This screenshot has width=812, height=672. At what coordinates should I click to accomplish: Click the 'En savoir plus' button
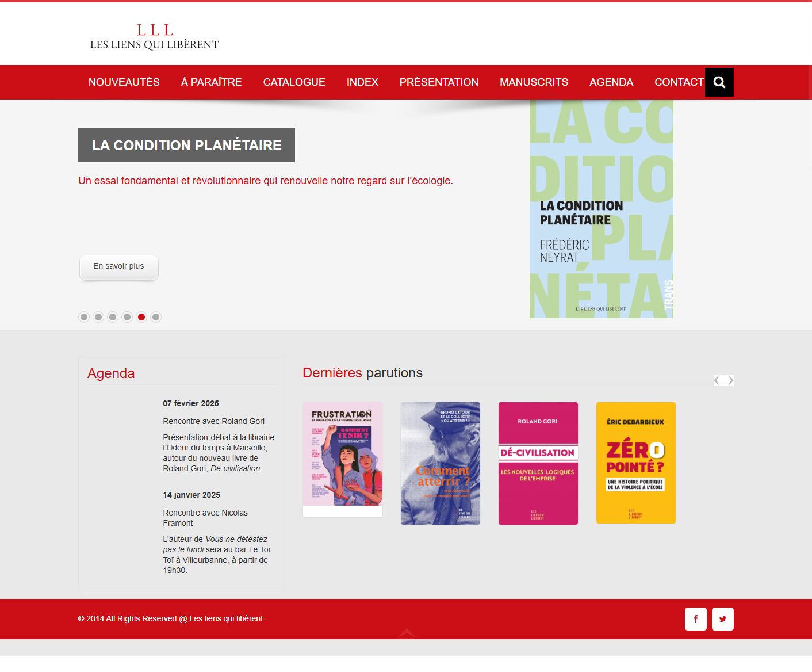pyautogui.click(x=118, y=266)
